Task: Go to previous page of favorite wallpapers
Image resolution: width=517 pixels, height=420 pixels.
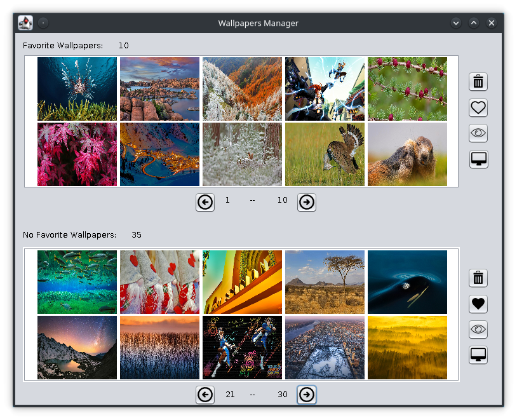Action: coord(205,202)
